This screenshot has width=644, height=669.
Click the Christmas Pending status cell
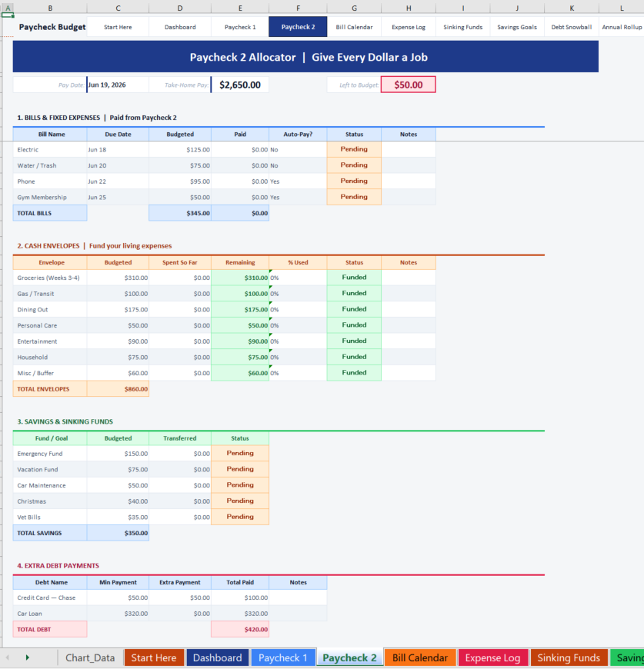tap(240, 501)
